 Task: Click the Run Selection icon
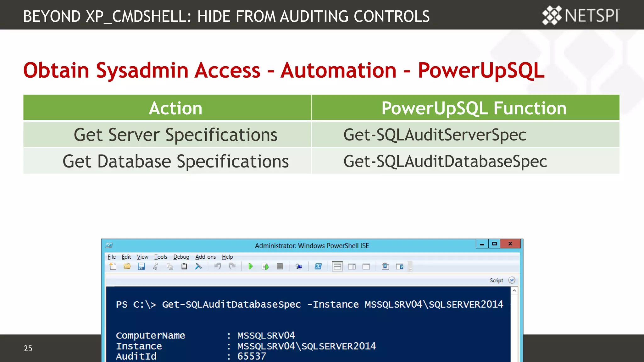(265, 266)
